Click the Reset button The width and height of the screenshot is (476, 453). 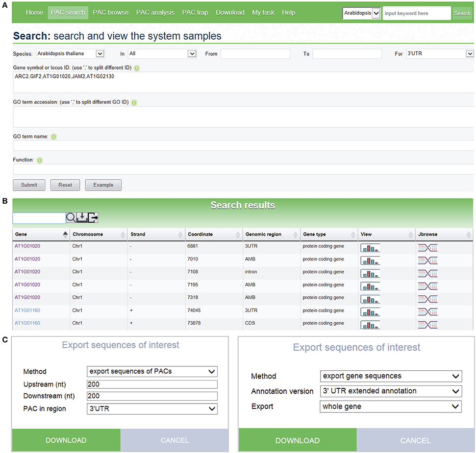click(65, 185)
